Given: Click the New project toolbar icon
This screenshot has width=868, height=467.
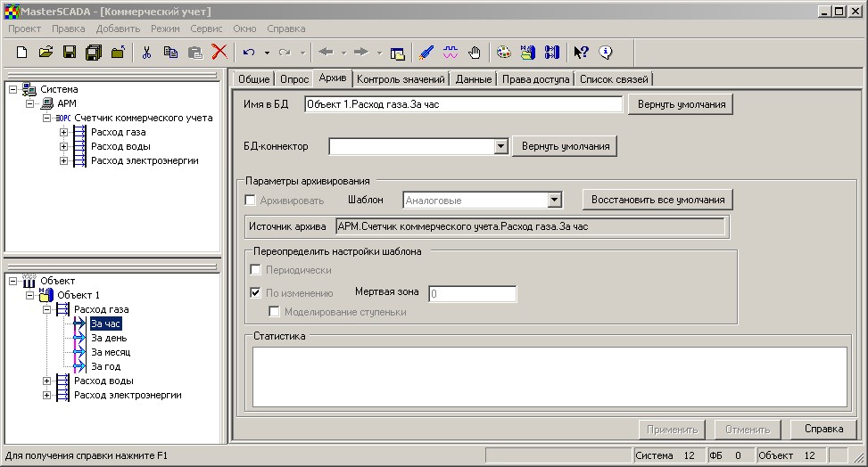Looking at the screenshot, I should click(21, 53).
